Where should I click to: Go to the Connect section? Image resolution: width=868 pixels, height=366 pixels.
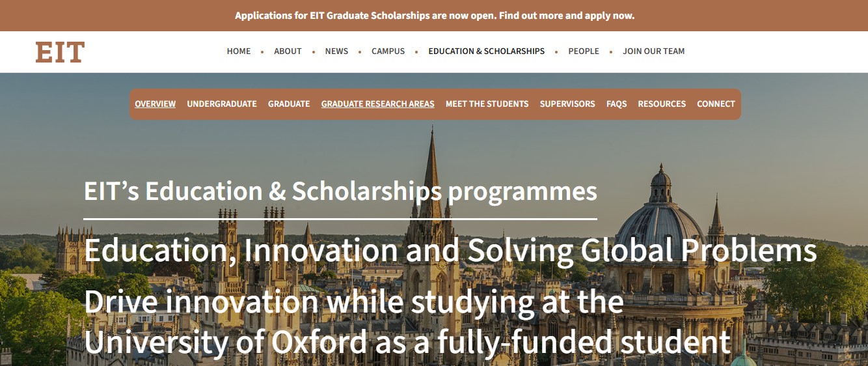tap(716, 104)
